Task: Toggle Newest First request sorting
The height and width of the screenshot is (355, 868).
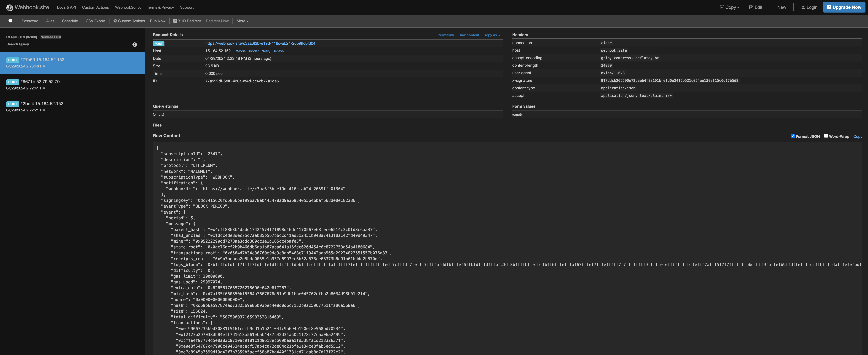Action: pyautogui.click(x=51, y=37)
